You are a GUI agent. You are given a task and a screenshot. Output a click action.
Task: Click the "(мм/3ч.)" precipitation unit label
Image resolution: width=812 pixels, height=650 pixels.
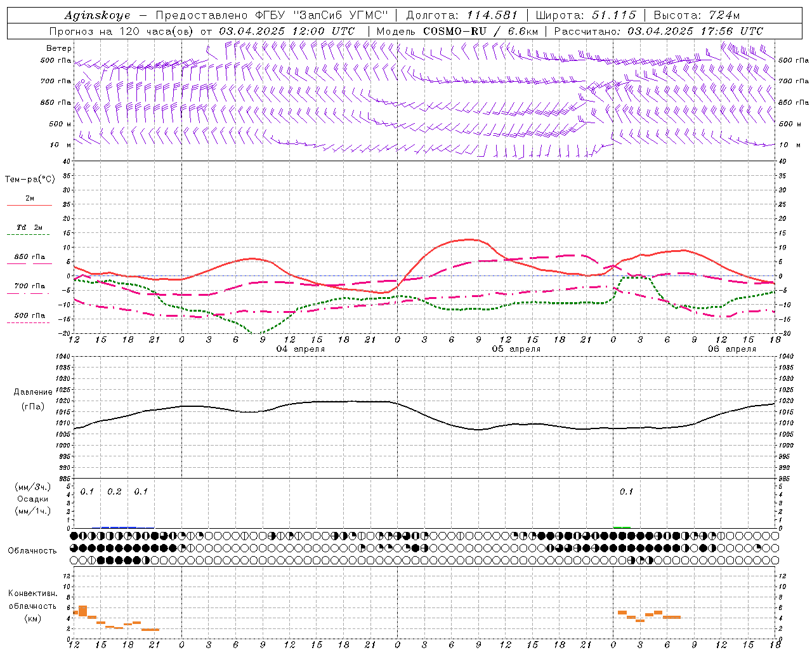(x=32, y=487)
